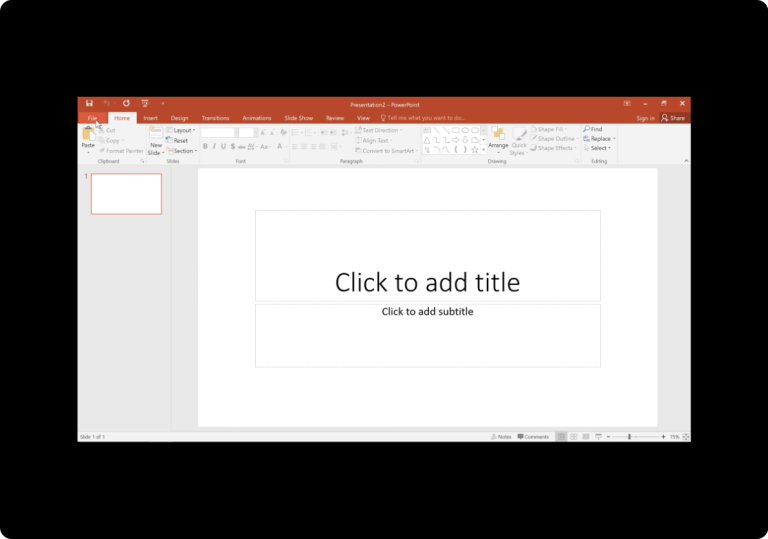This screenshot has height=539, width=768.
Task: Click the Ribbon Display Options icon
Action: click(627, 103)
